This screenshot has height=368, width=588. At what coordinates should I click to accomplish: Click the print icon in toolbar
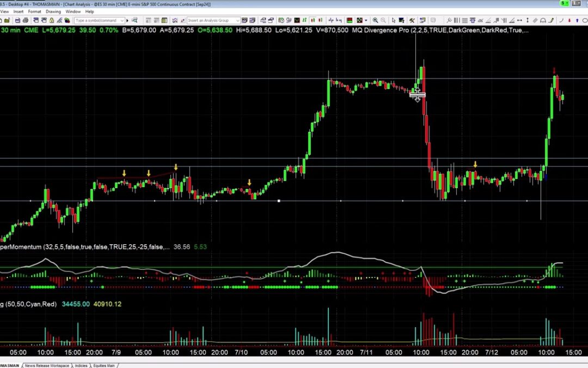click(x=26, y=20)
